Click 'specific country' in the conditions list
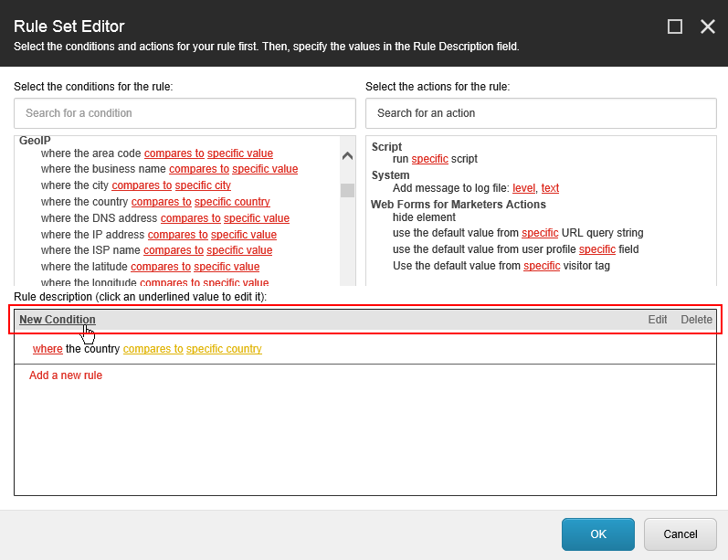728x560 pixels. [x=232, y=202]
